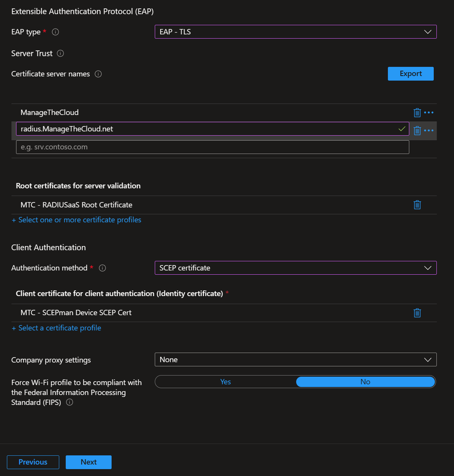Delete the ManageTheCloud server name entry
The image size is (454, 476).
point(417,112)
